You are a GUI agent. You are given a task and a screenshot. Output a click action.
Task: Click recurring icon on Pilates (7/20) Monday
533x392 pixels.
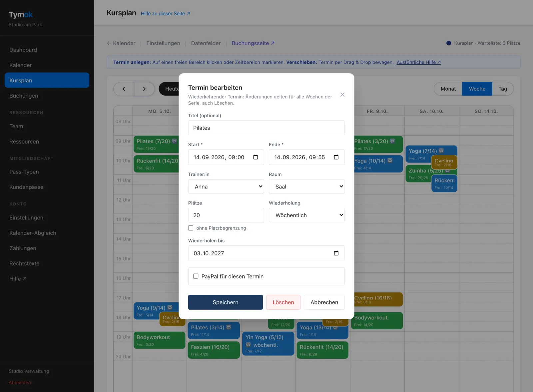[174, 141]
